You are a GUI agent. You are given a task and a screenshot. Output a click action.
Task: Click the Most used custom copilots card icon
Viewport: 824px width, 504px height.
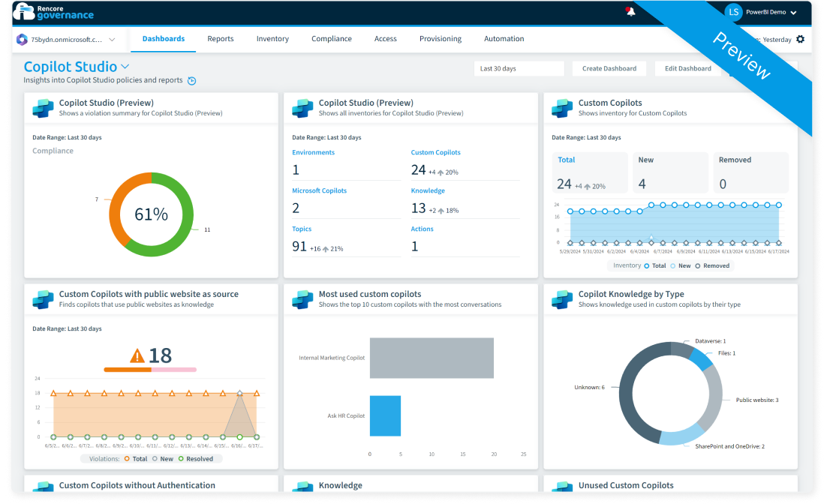[x=302, y=299]
